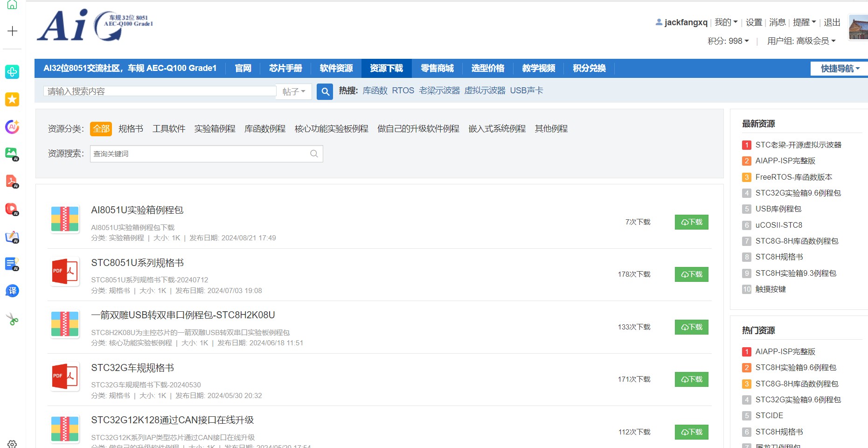Image resolution: width=868 pixels, height=448 pixels.
Task: Click PDF icon of STC8051U系列规格书
Action: tap(65, 272)
